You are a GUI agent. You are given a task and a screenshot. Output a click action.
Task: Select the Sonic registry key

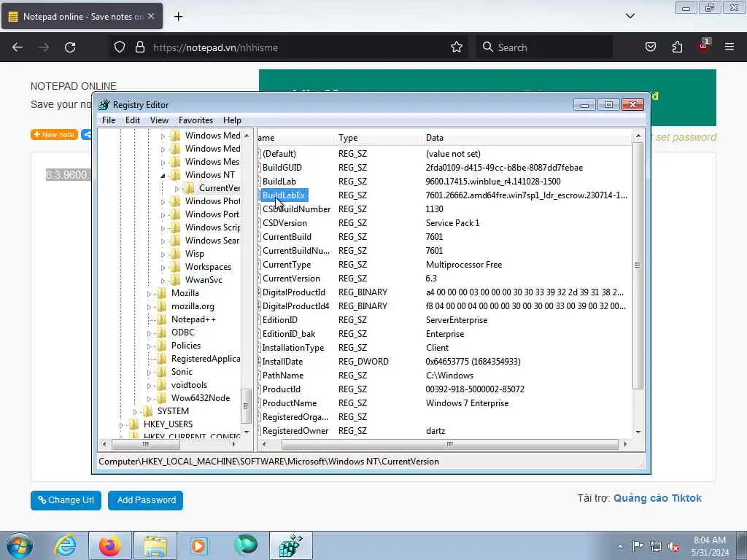pos(182,372)
